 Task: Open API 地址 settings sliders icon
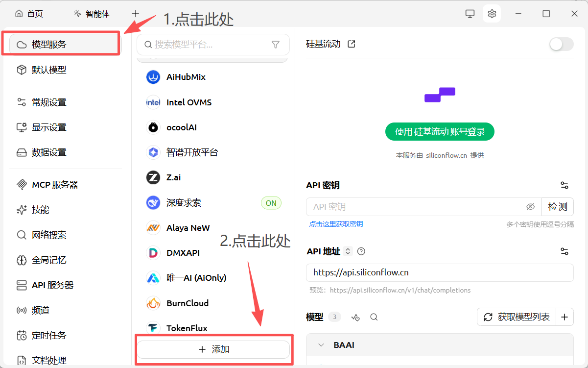coord(564,251)
